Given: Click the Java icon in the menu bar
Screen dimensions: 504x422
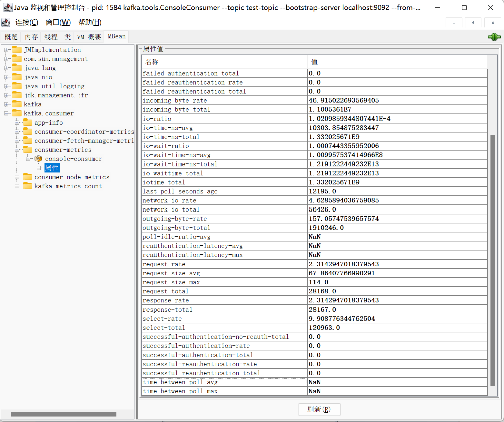Looking at the screenshot, I should [6, 22].
